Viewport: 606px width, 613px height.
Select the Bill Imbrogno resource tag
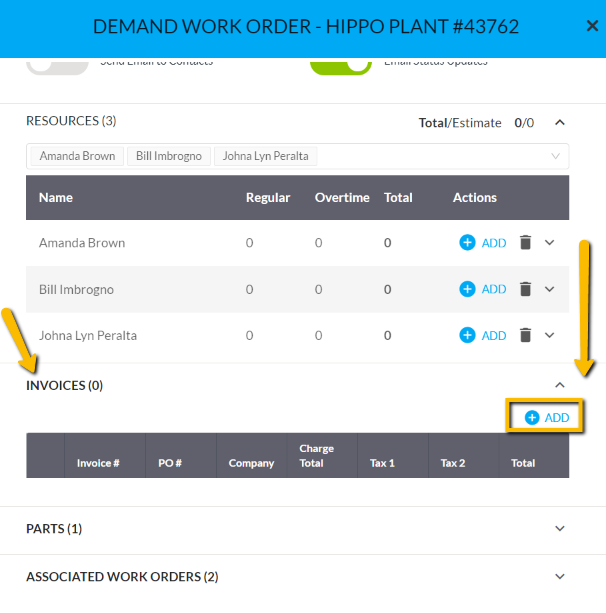[169, 156]
